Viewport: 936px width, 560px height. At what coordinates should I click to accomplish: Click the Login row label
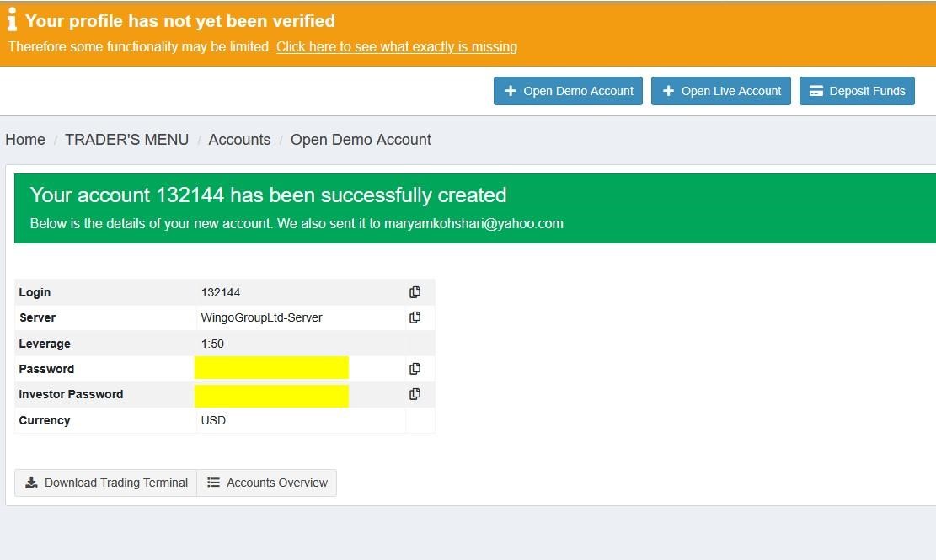[35, 292]
